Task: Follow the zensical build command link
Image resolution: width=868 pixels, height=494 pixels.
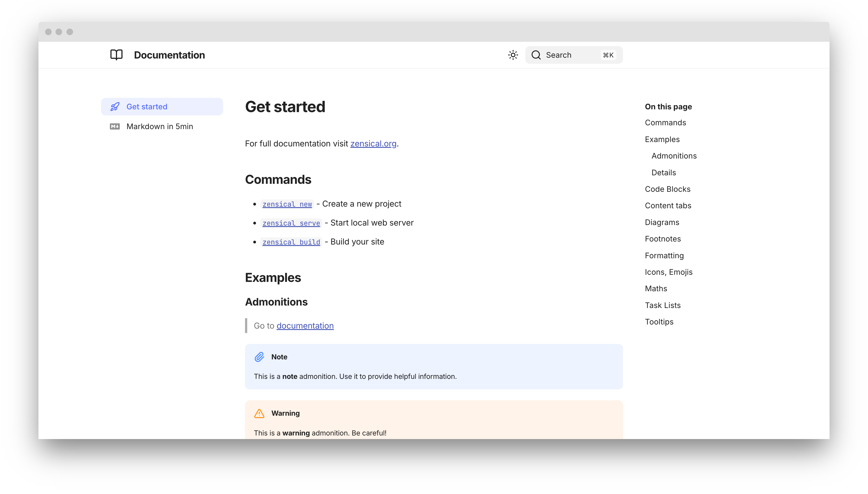Action: 291,242
